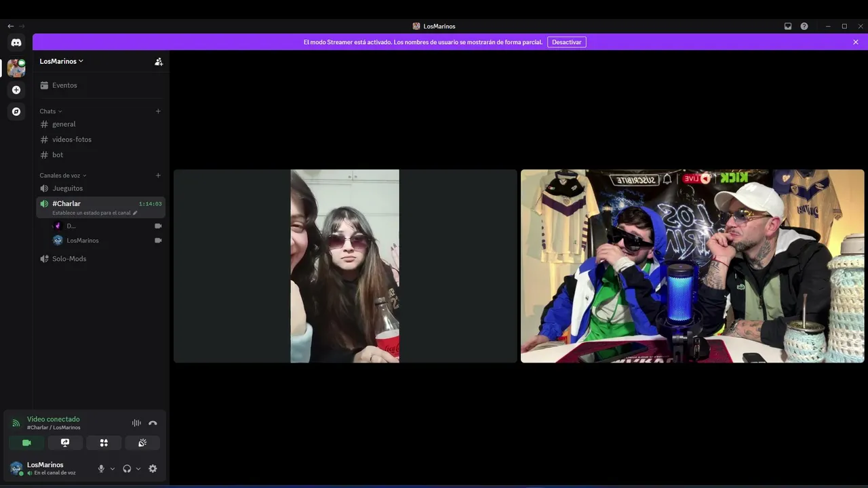
Task: Toggle the camera on/off button
Action: [x=26, y=443]
